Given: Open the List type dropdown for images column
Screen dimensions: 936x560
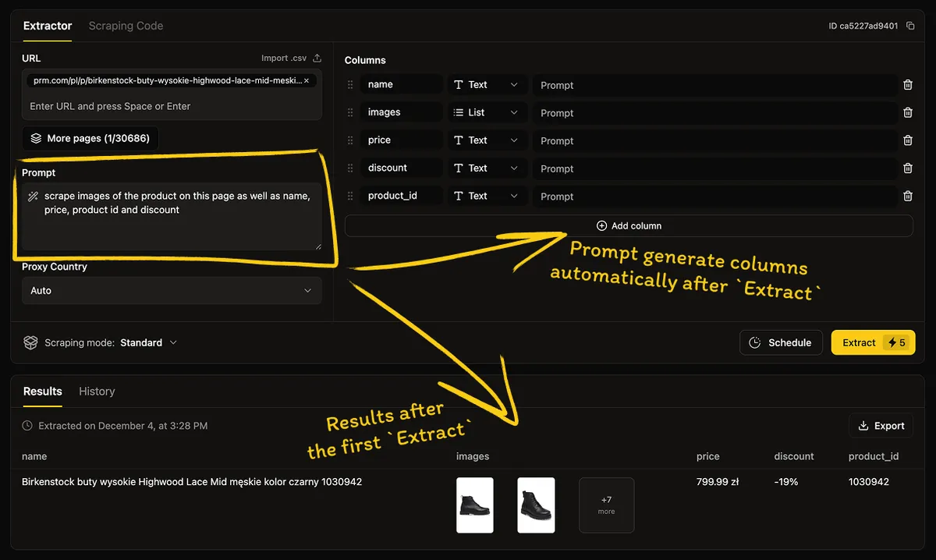Looking at the screenshot, I should 486,112.
